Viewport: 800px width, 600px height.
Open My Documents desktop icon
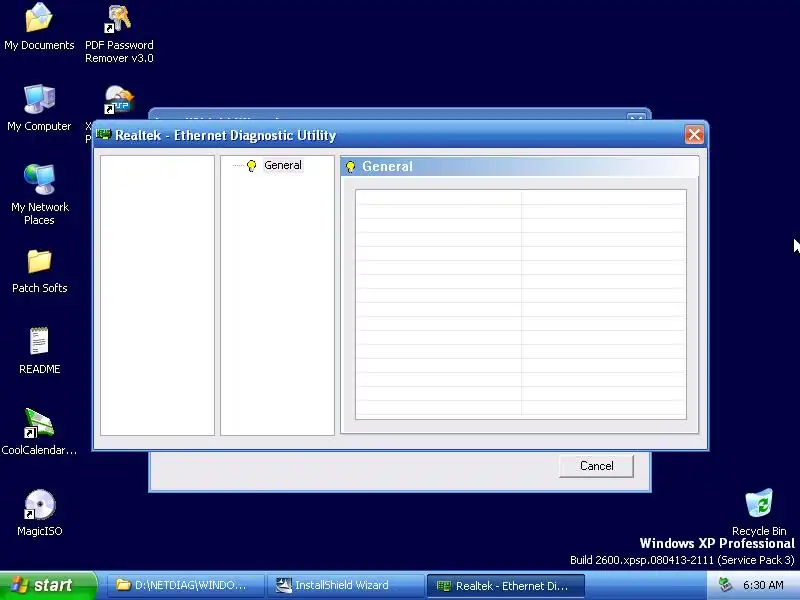coord(39,27)
